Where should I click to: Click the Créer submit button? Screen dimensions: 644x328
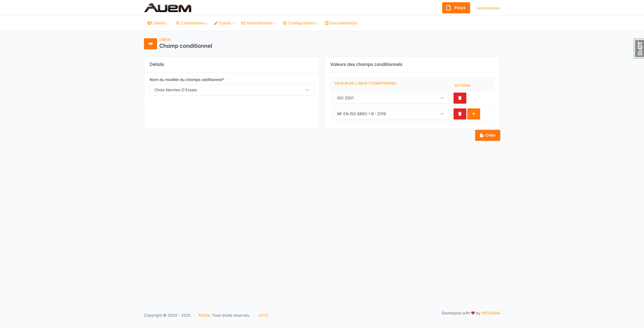487,135
